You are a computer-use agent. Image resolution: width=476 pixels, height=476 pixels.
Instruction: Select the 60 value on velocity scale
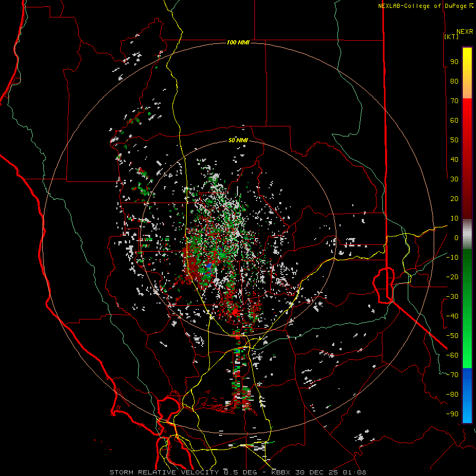(x=454, y=120)
